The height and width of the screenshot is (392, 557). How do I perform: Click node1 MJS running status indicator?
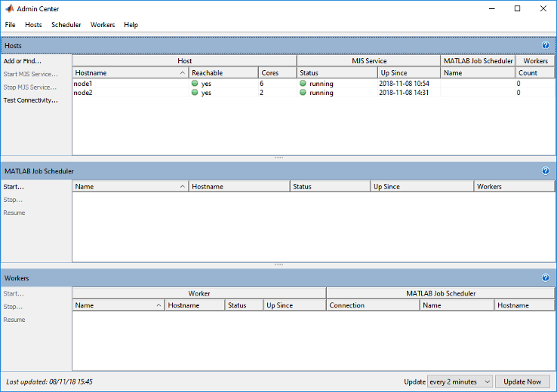303,84
